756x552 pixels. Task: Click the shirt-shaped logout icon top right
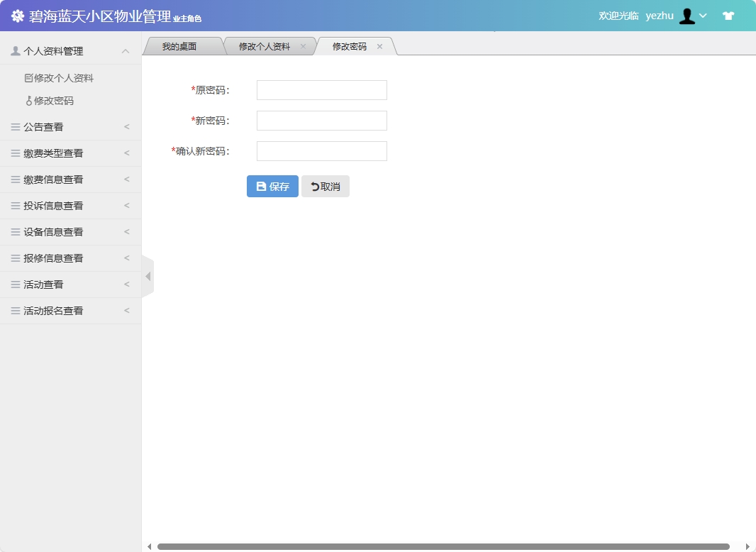pos(728,15)
